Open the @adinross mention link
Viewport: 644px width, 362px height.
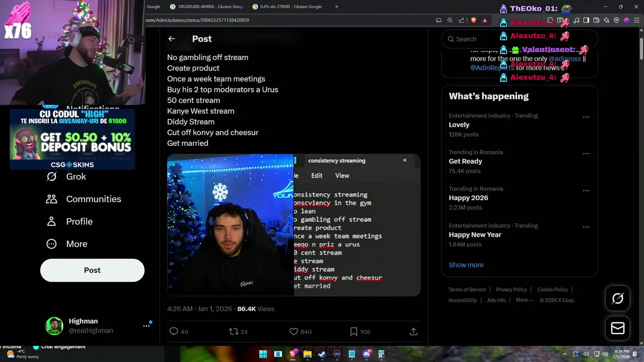(x=565, y=59)
